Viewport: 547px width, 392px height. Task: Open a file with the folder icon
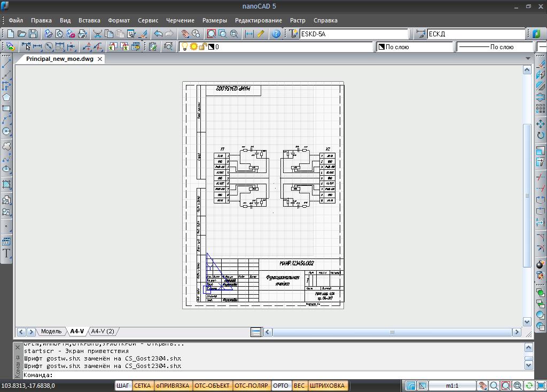coord(21,34)
